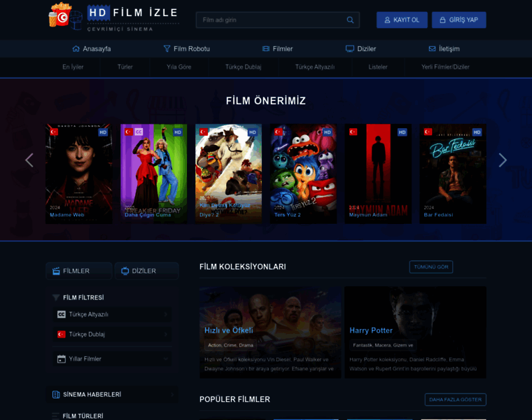532x420 pixels.
Task: Click the filter icon beside Film Filtresi
Action: (x=56, y=297)
